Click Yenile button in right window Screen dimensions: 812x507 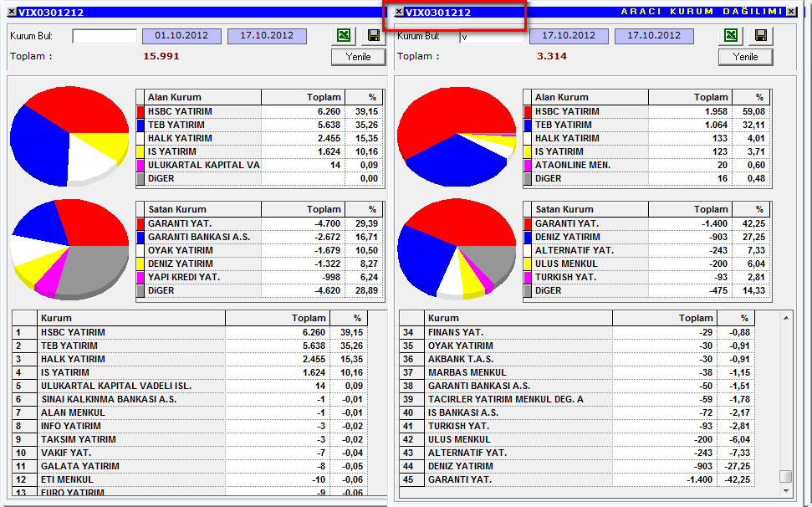(746, 57)
